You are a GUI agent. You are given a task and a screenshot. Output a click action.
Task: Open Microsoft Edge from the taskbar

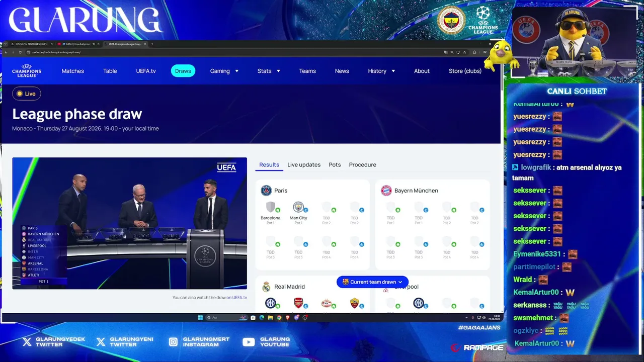(262, 318)
